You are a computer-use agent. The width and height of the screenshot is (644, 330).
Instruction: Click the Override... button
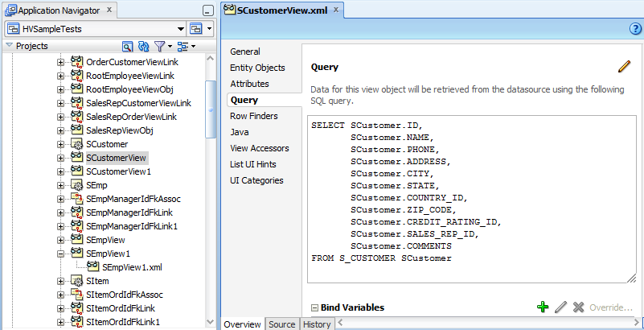click(611, 307)
